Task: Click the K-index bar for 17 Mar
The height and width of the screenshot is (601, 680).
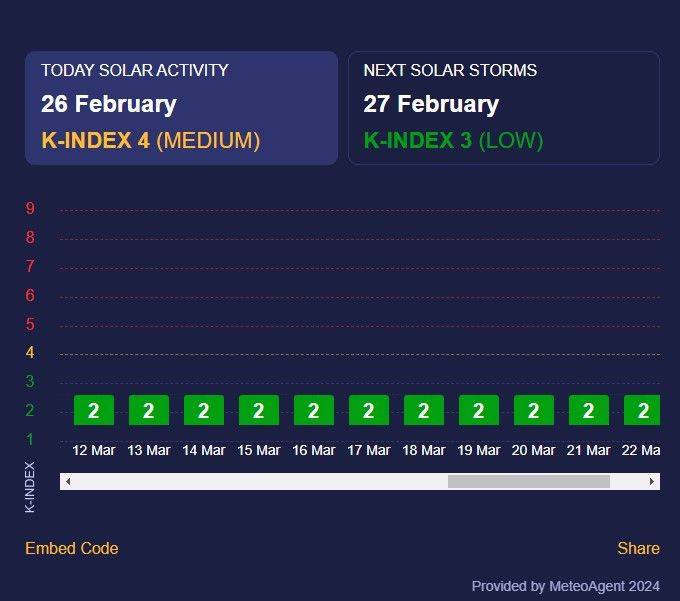Action: (369, 410)
